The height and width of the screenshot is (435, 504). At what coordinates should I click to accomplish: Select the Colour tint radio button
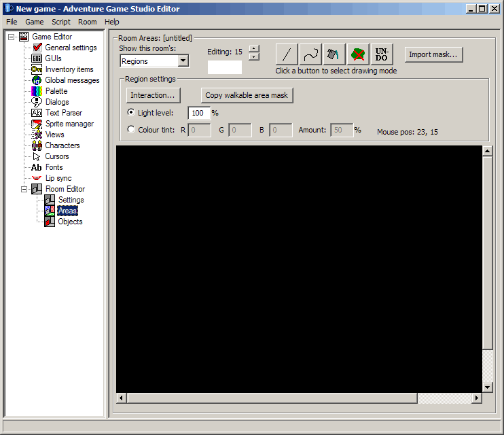pos(131,129)
